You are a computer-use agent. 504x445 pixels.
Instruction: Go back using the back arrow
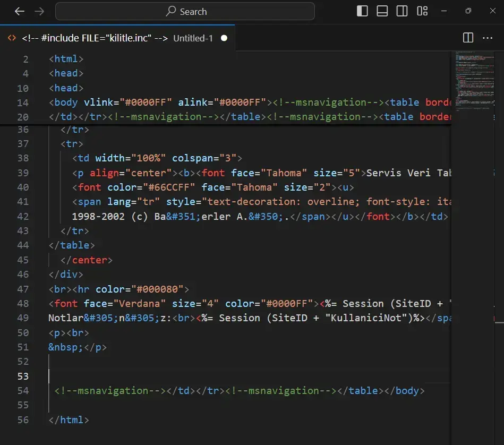[20, 11]
